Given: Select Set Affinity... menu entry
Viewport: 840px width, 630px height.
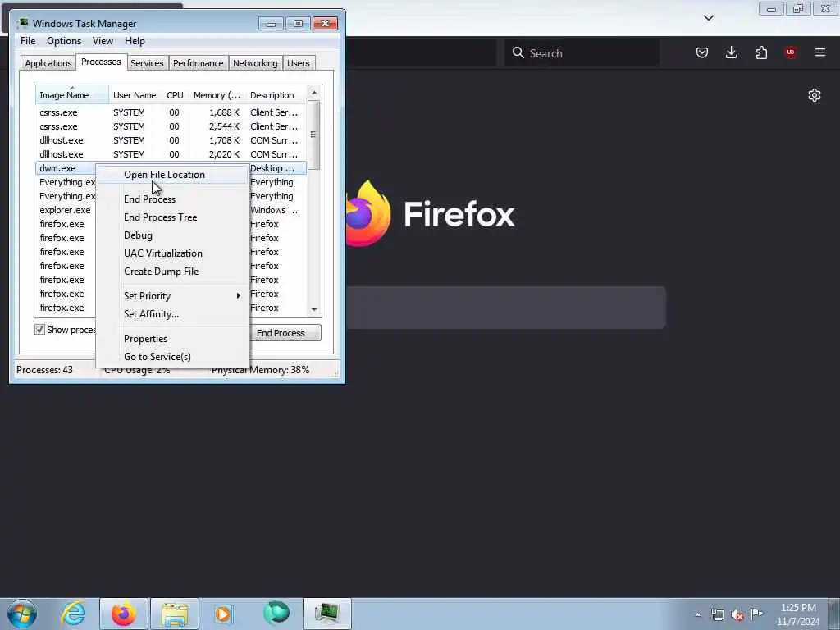Looking at the screenshot, I should click(172, 314).
